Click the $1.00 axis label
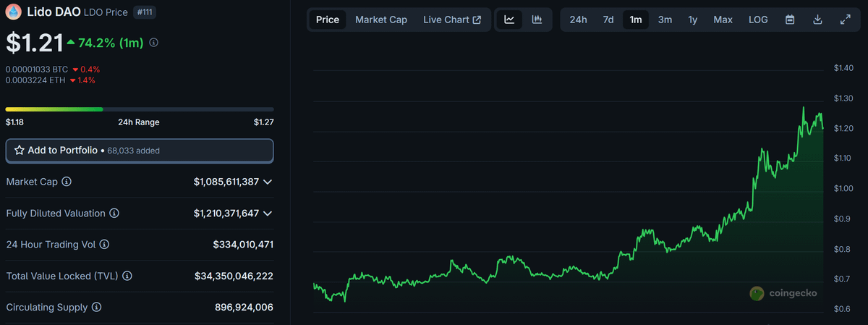The image size is (868, 325). [843, 189]
